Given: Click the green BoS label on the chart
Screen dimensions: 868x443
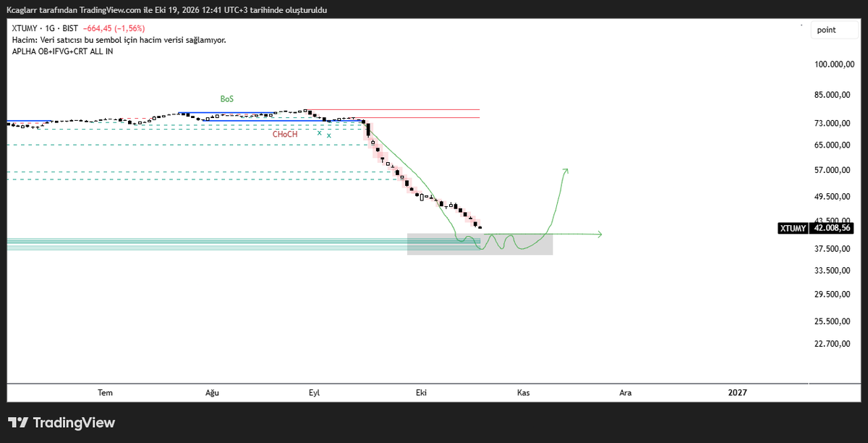Looking at the screenshot, I should coord(227,98).
